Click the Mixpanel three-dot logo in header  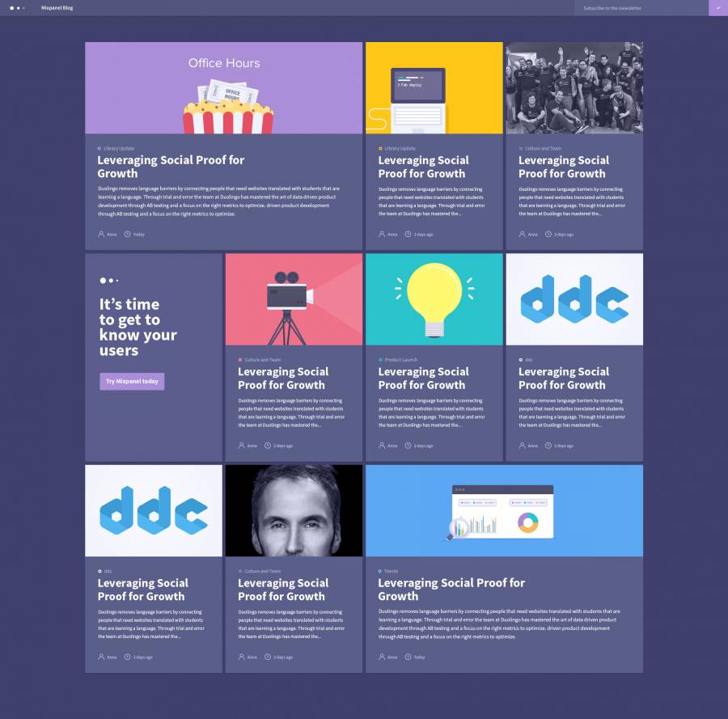[17, 8]
